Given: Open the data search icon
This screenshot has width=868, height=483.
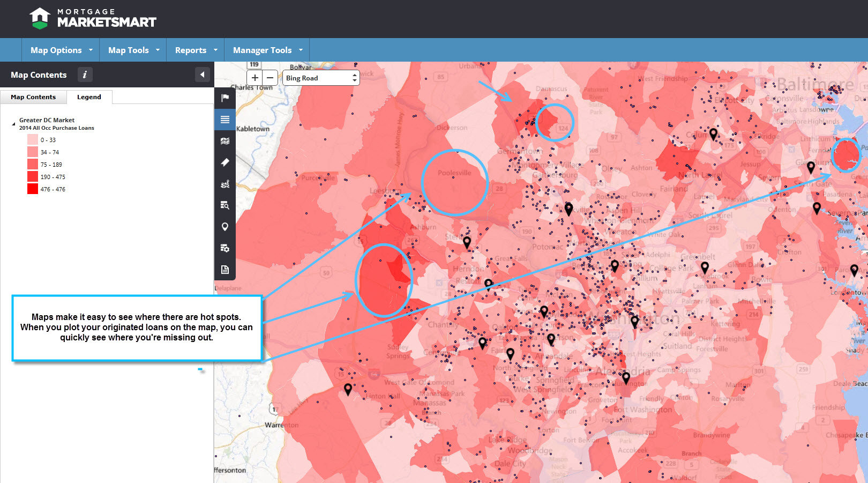Looking at the screenshot, I should [x=225, y=205].
